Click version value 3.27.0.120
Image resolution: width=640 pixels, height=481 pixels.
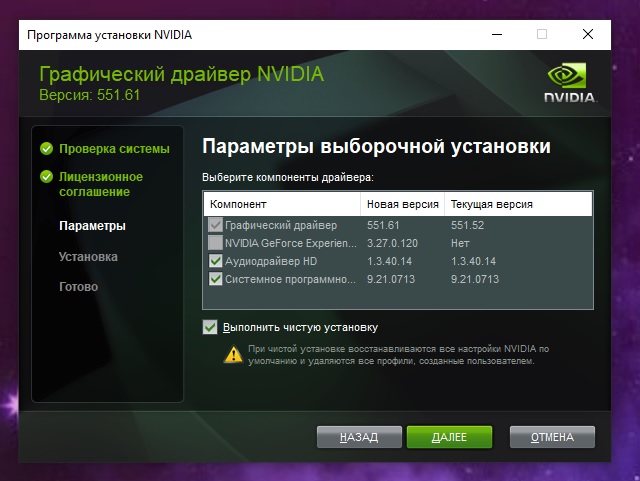click(392, 243)
